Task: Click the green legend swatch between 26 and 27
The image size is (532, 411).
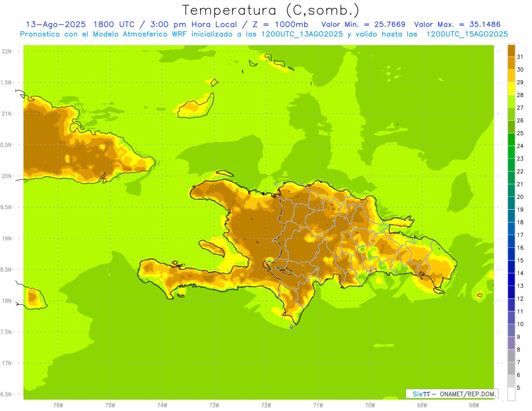Action: pos(511,114)
